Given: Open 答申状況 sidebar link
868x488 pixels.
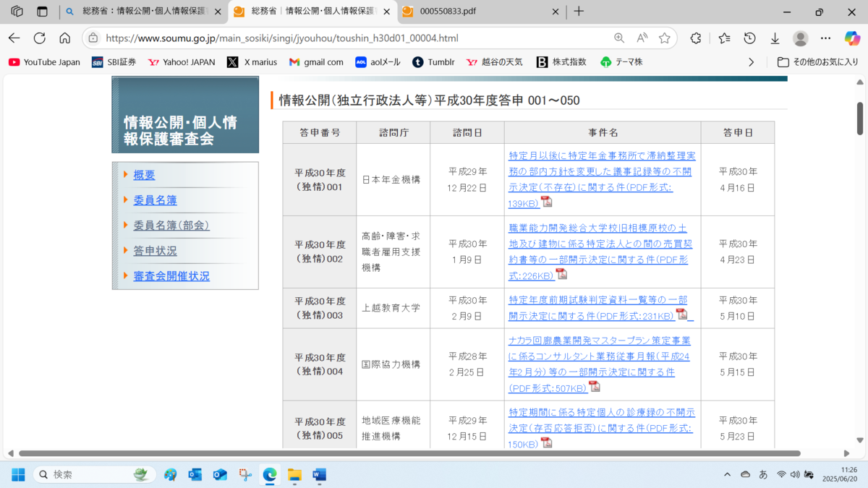Looking at the screenshot, I should [155, 251].
